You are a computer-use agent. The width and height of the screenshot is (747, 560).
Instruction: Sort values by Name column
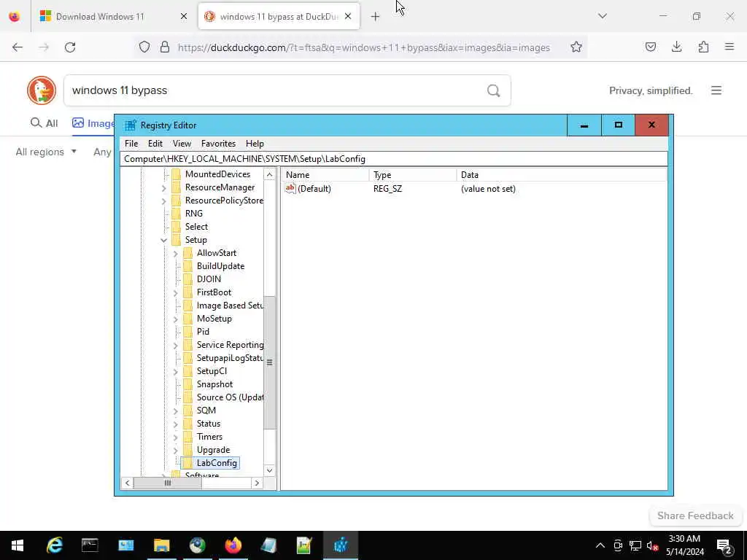325,175
